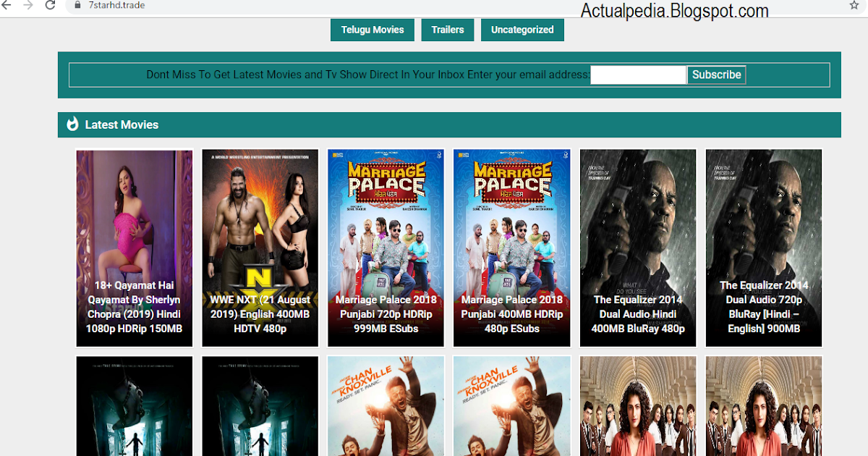Open the WWE NXT 21 August 2019 poster
868x456 pixels.
point(260,248)
